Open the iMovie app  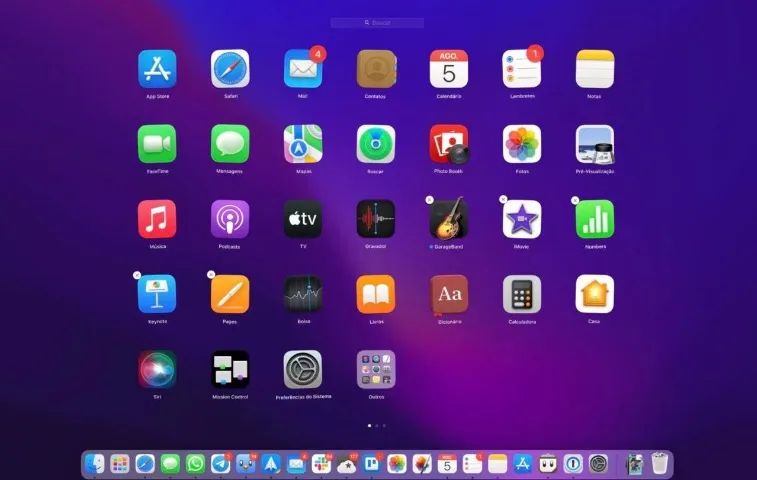(522, 219)
